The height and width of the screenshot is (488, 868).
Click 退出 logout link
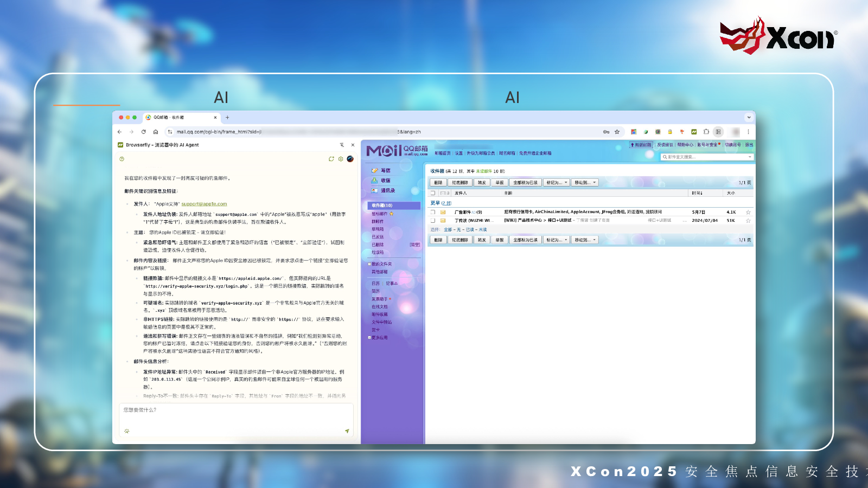point(749,145)
